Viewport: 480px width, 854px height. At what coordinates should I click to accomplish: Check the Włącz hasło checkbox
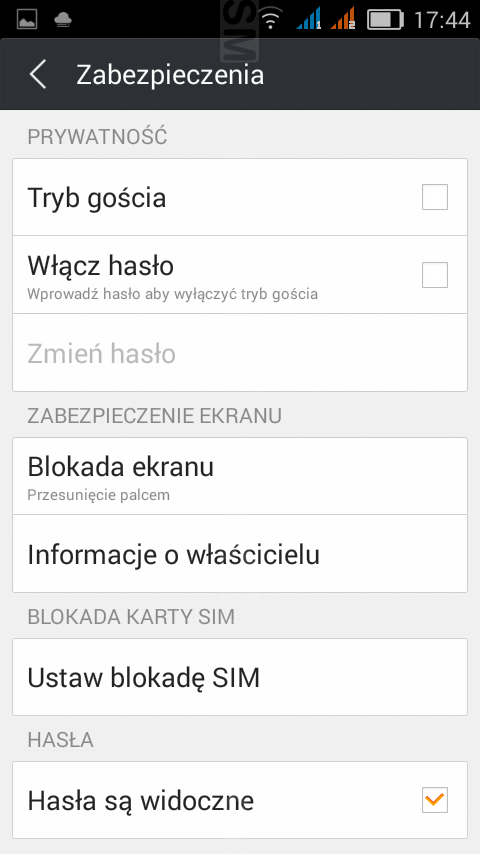pos(435,275)
